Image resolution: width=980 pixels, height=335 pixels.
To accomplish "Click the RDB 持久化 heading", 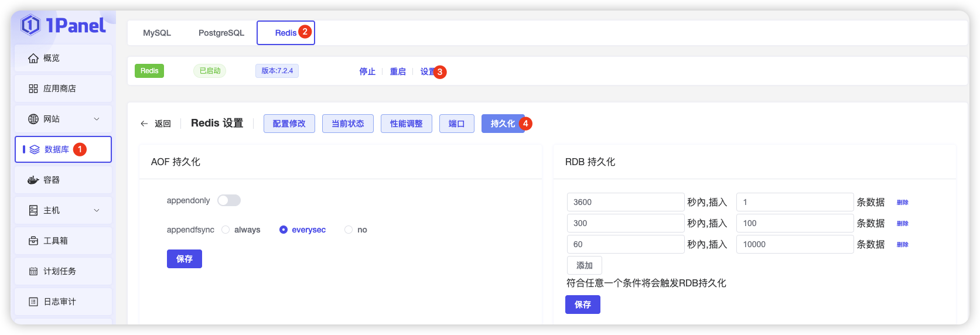I will click(590, 162).
